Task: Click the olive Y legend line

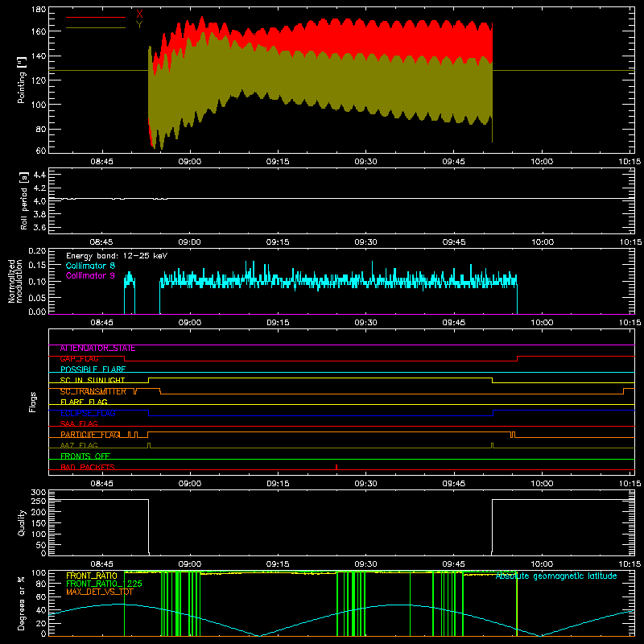Action: 95,28
